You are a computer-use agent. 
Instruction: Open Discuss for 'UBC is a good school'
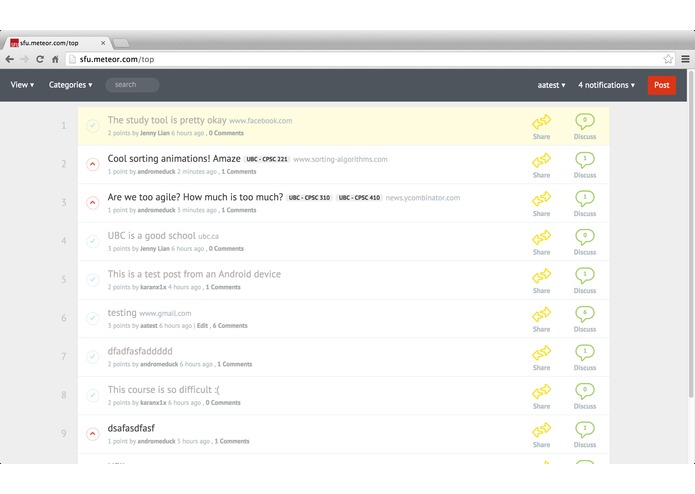point(585,237)
